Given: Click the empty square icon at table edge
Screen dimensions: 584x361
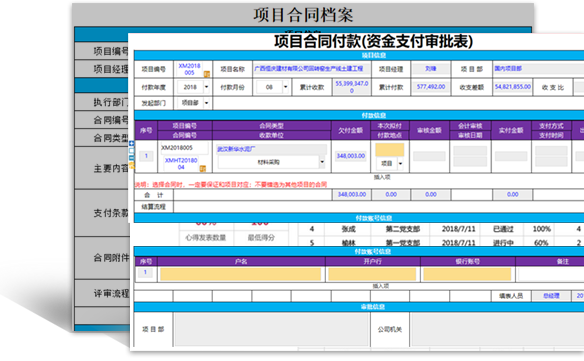Looking at the screenshot, I should tap(131, 151).
